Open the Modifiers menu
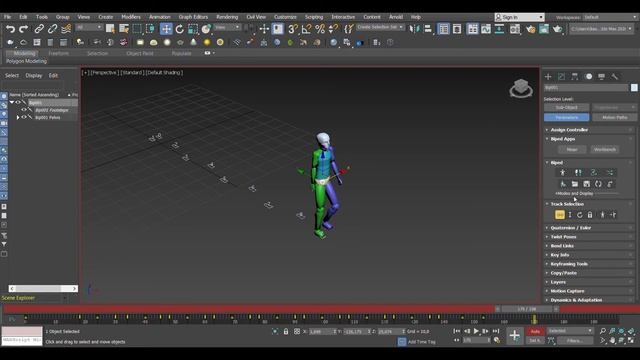This screenshot has width=640, height=360. pos(131,17)
